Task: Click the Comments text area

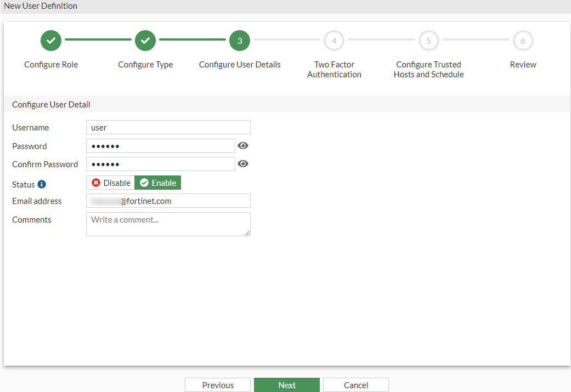Action: pos(168,224)
